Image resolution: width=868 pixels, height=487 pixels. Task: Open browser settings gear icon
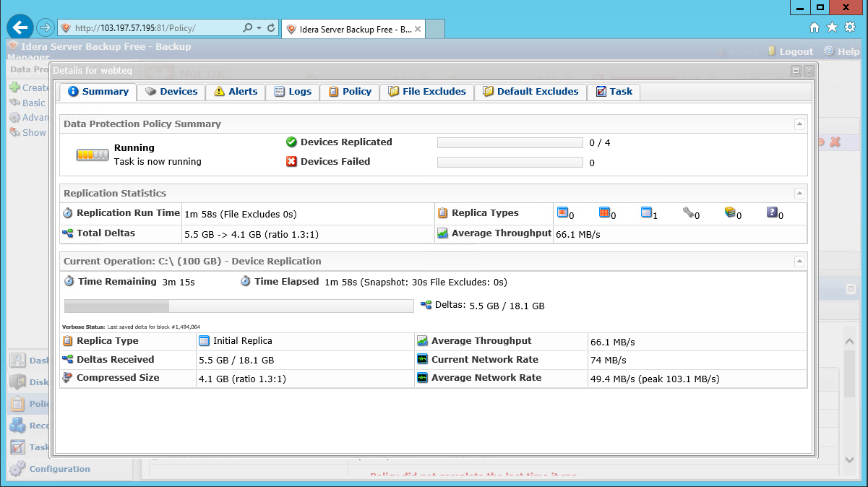pos(850,27)
